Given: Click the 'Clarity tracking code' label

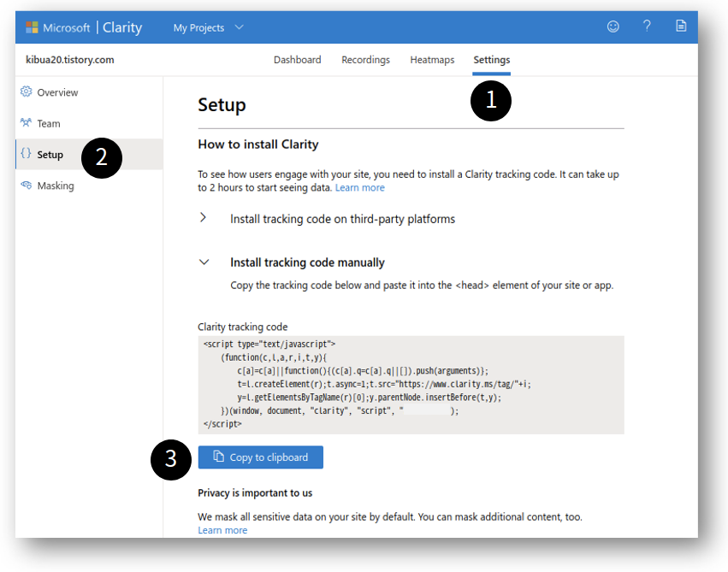Looking at the screenshot, I should [x=242, y=327].
